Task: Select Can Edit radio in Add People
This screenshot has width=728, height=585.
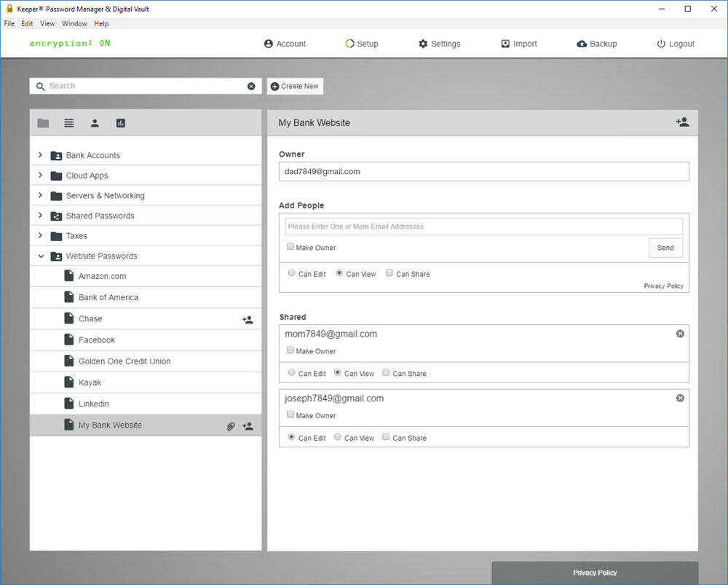Action: (292, 273)
